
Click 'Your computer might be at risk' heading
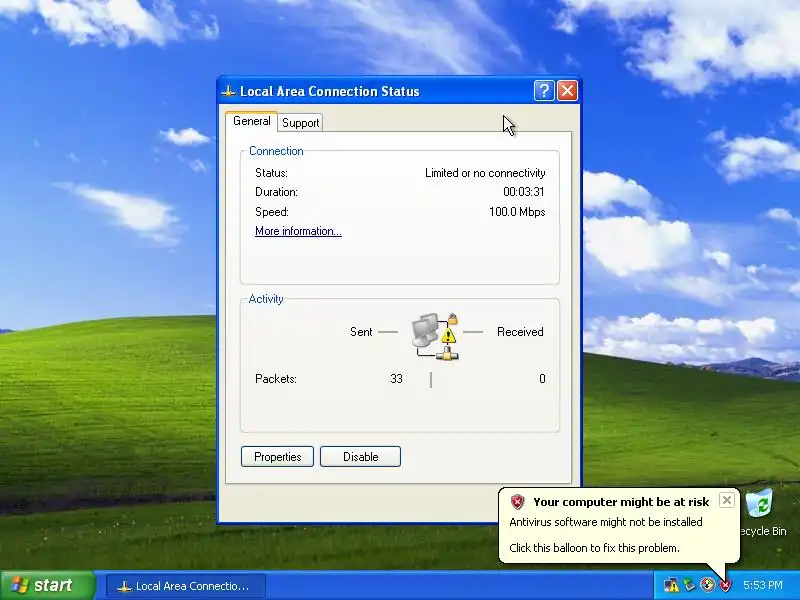621,502
